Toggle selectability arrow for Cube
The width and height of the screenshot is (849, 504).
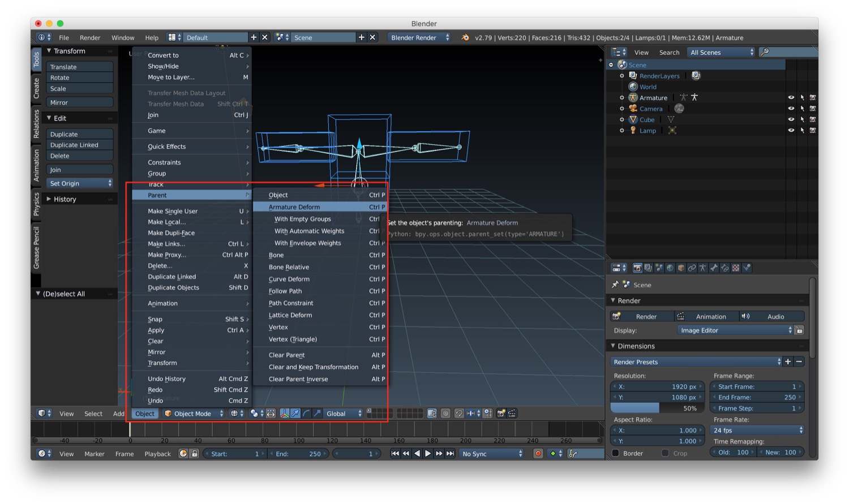click(802, 119)
